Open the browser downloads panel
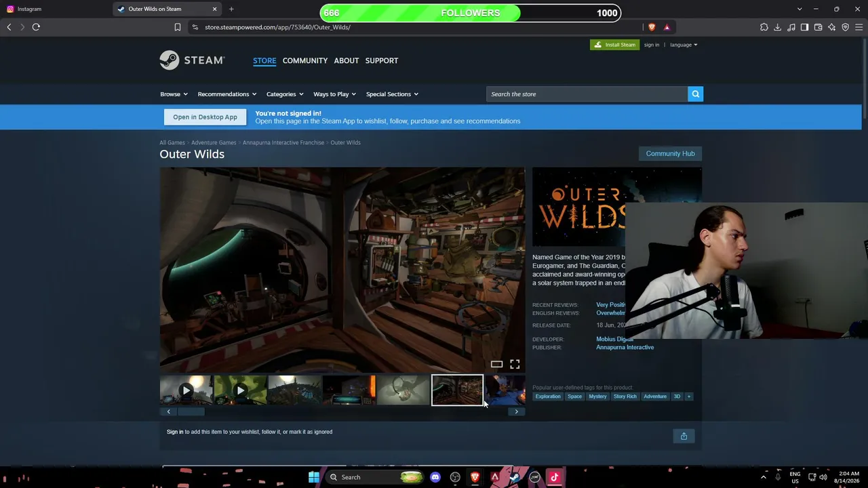 (778, 27)
